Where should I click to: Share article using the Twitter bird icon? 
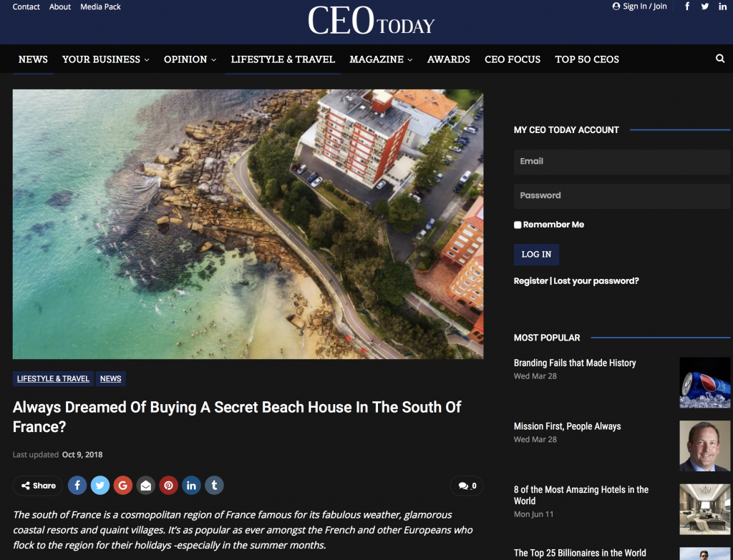100,486
